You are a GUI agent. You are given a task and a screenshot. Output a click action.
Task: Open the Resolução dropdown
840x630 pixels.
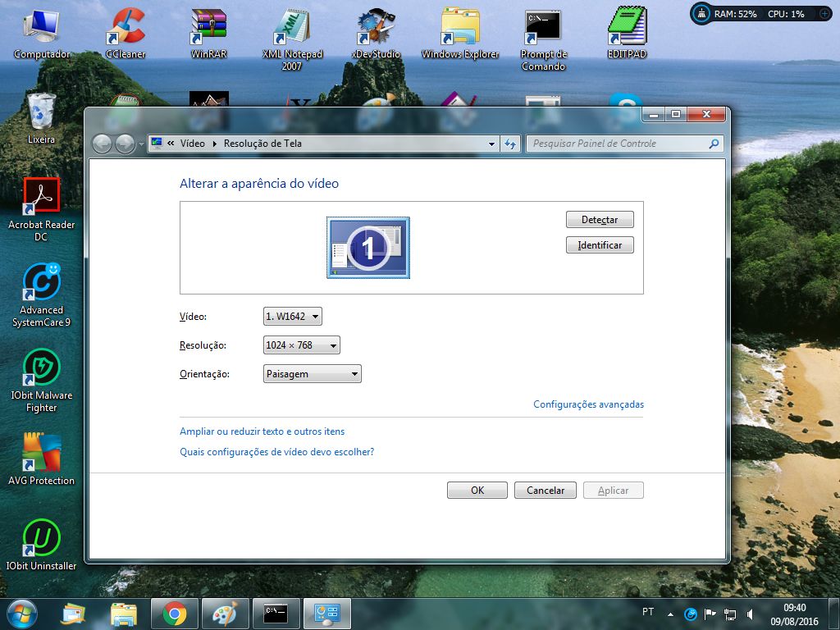click(x=302, y=345)
